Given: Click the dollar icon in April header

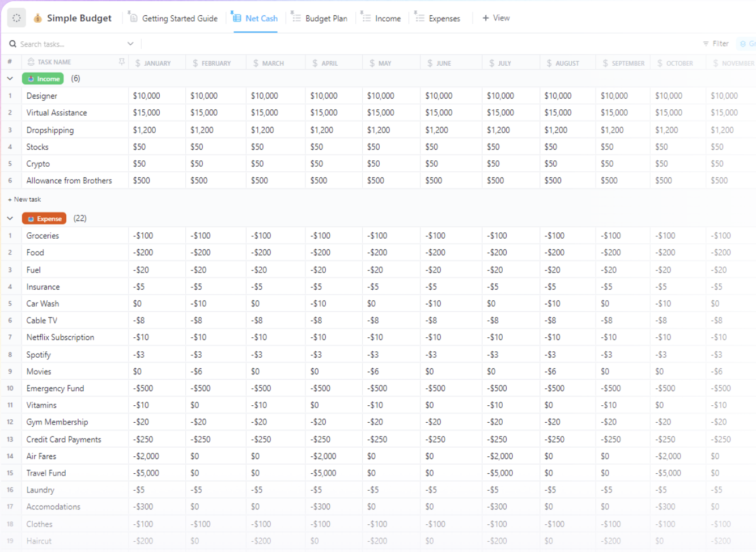Looking at the screenshot, I should click(315, 63).
